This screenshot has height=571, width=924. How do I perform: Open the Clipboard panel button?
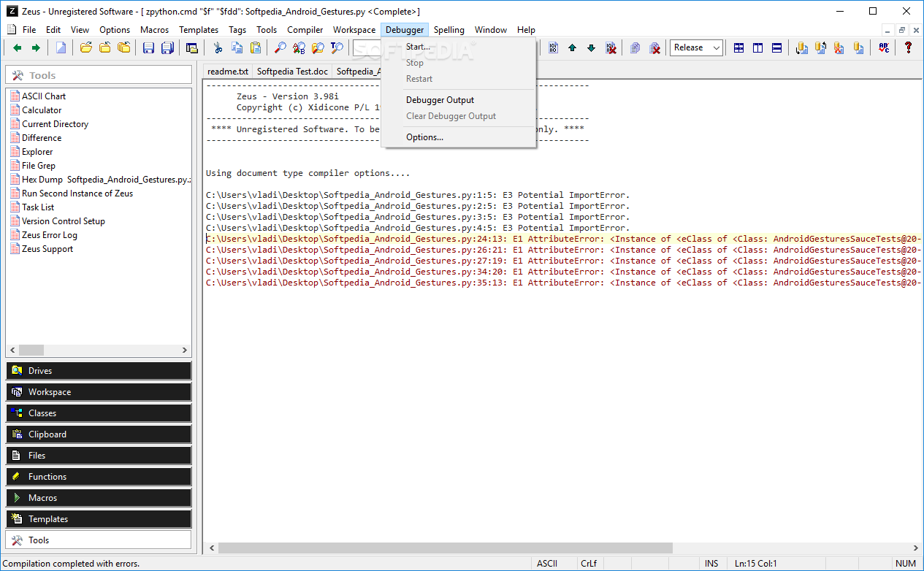99,434
